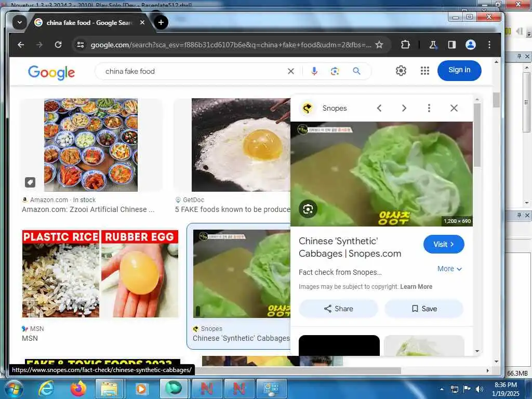The image size is (532, 399).
Task: Click the volume speaker tray icon
Action: tap(478, 389)
